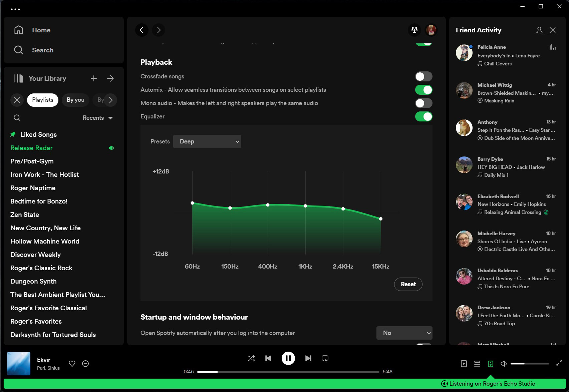
Task: Go forward with the right arrow
Action: (159, 30)
